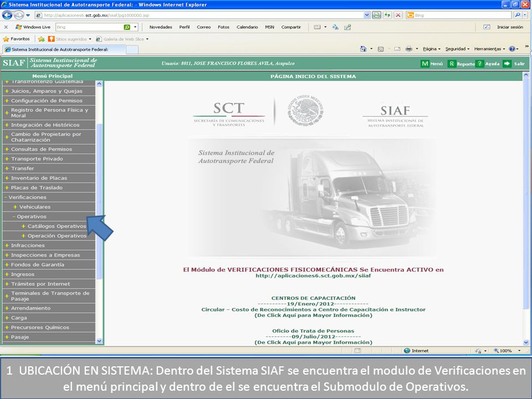The image size is (532, 399).
Task: Open MSN in the Windows Live toolbar
Action: coord(270,27)
